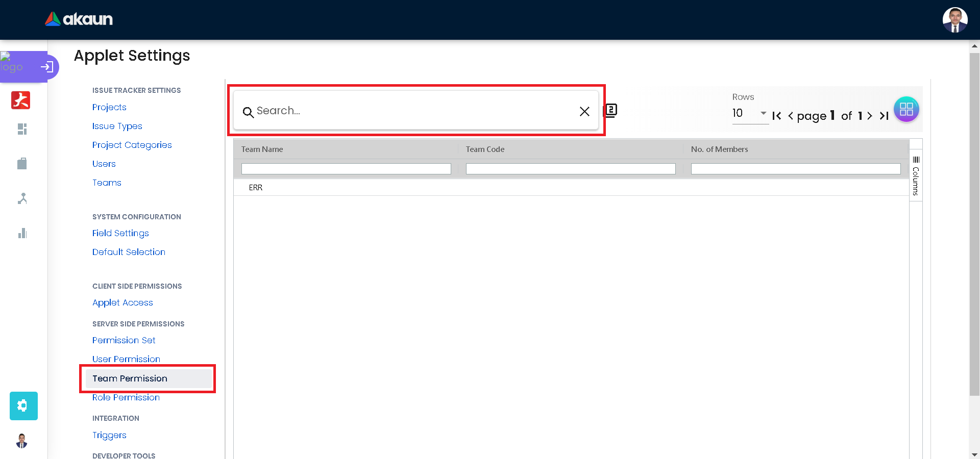Open the Issue Types settings link
This screenshot has height=459, width=980.
pyautogui.click(x=117, y=126)
